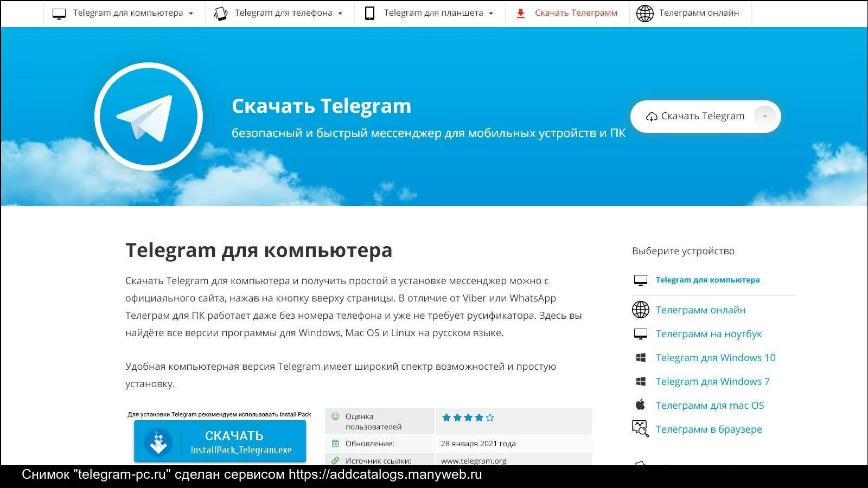Click the Telegram для компьютера page heading
This screenshot has height=488, width=868.
click(259, 251)
